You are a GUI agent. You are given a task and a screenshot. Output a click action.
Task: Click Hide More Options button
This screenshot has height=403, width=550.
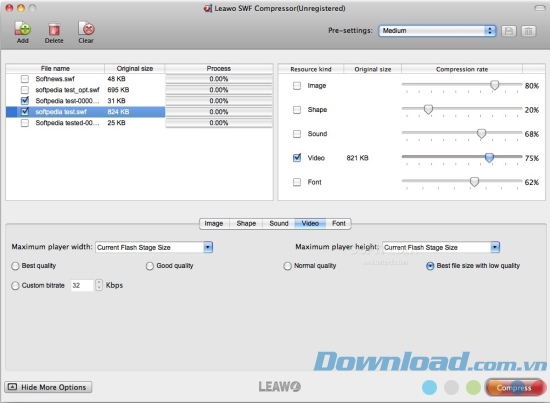coord(48,387)
